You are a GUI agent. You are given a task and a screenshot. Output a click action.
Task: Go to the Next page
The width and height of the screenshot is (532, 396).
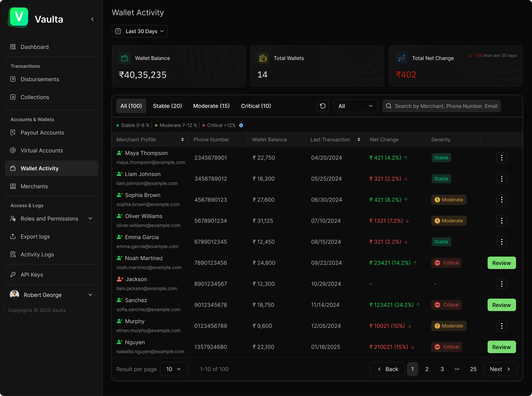pos(501,369)
